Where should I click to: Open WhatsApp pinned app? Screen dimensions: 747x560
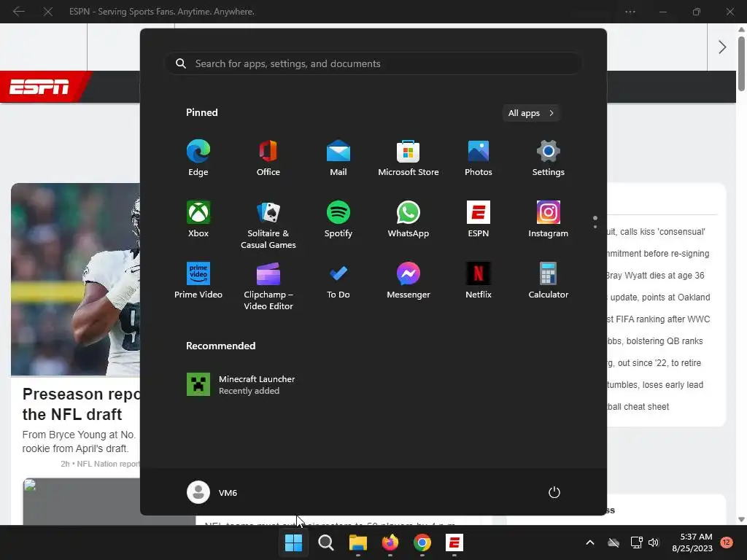409,219
